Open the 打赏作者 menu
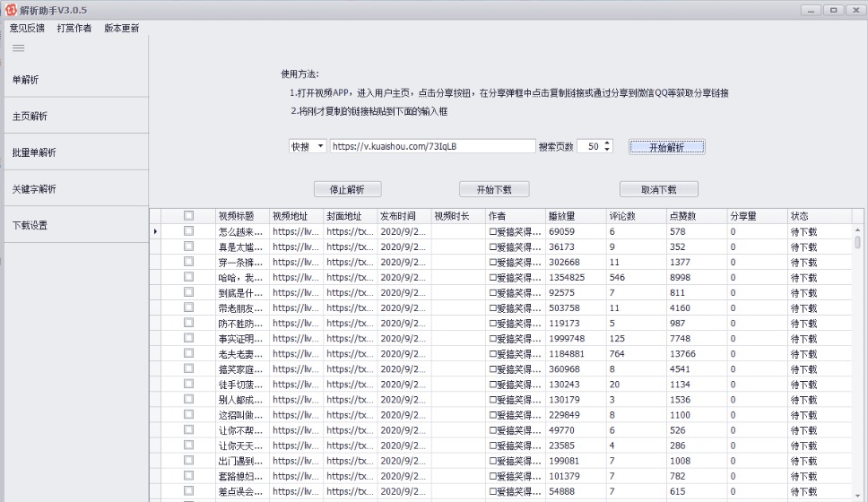This screenshot has width=868, height=502. tap(74, 28)
